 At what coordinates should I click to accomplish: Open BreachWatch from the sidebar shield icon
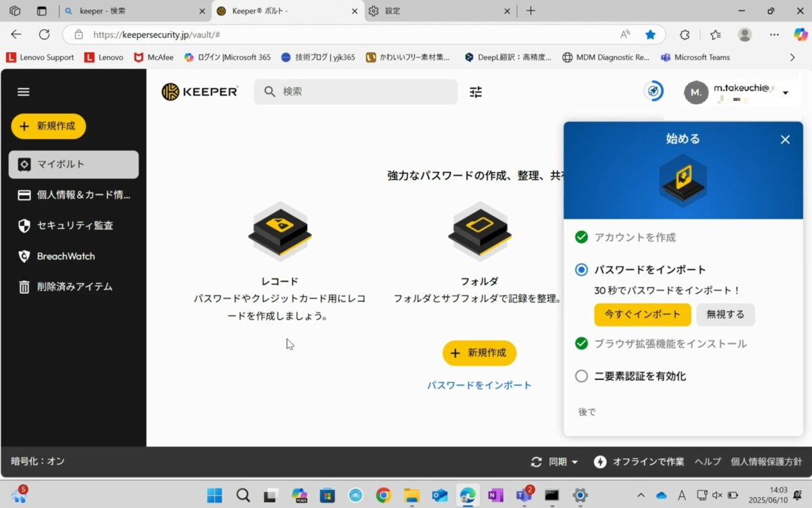point(24,256)
